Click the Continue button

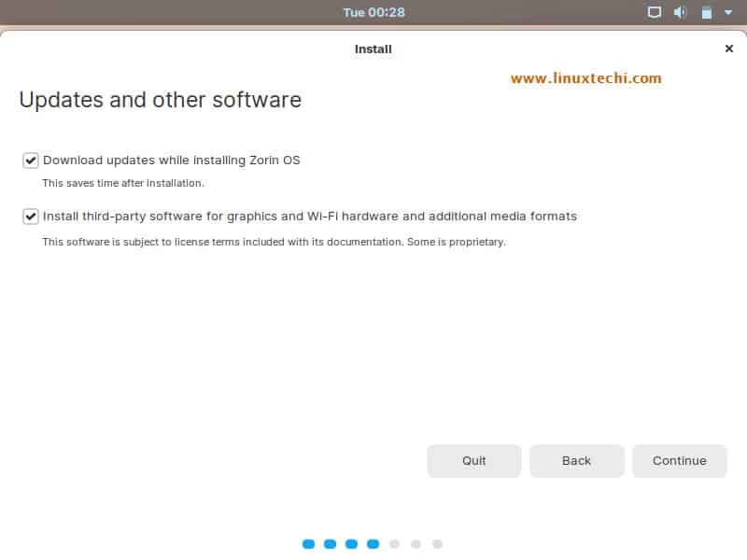pyautogui.click(x=680, y=461)
